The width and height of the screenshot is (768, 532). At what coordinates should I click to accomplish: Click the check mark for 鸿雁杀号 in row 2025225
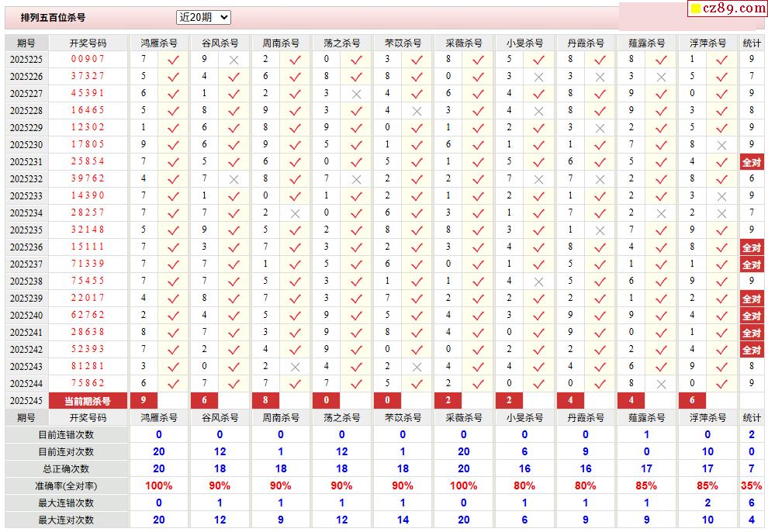(x=173, y=60)
